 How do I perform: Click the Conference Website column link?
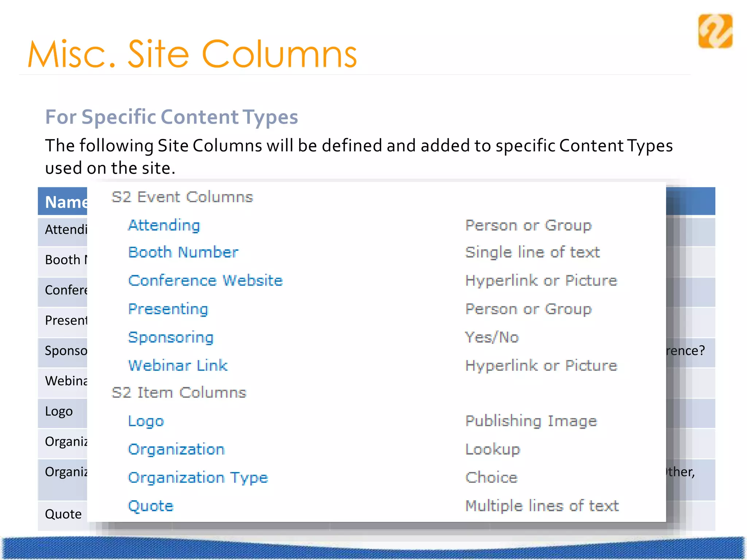[x=205, y=281]
